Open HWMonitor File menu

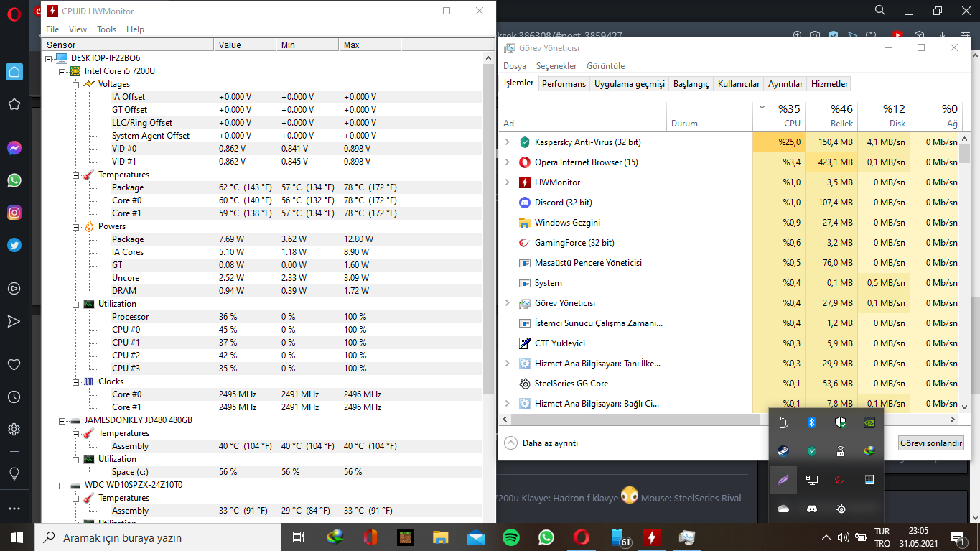[52, 29]
